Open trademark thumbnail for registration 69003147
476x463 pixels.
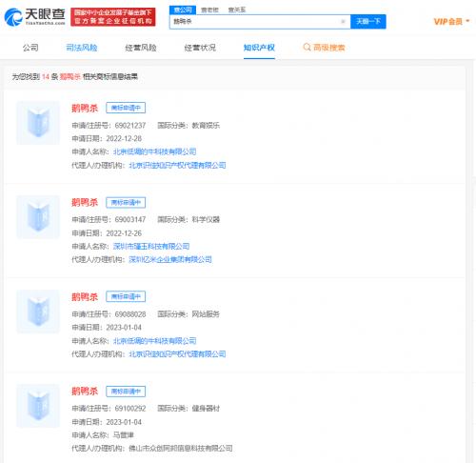(38, 217)
